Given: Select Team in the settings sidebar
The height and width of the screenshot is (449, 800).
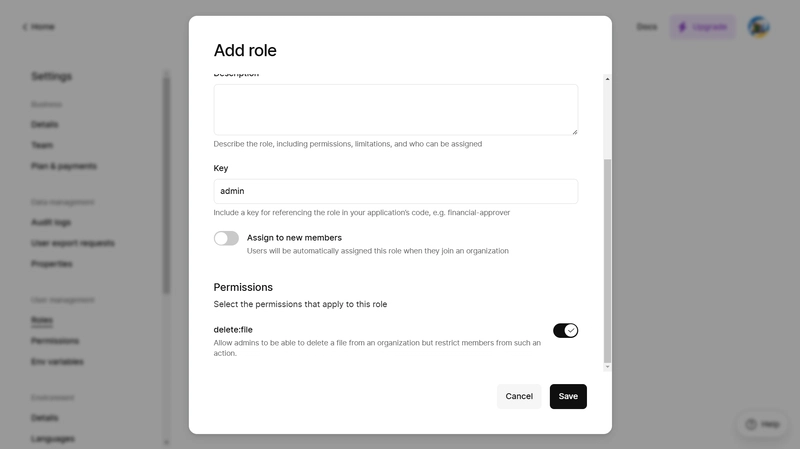Looking at the screenshot, I should click(x=42, y=145).
